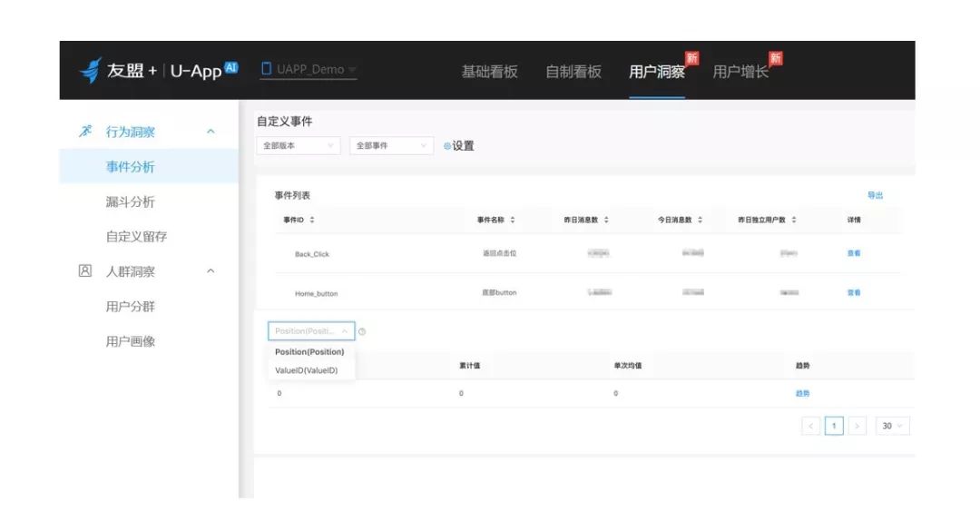This screenshot has height=521, width=980.
Task: Go to the next page arrow
Action: point(857,426)
